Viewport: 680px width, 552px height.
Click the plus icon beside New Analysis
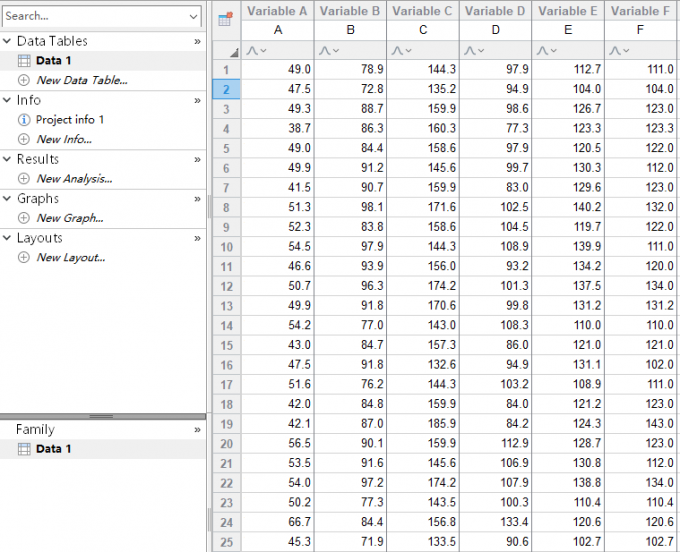click(x=24, y=179)
